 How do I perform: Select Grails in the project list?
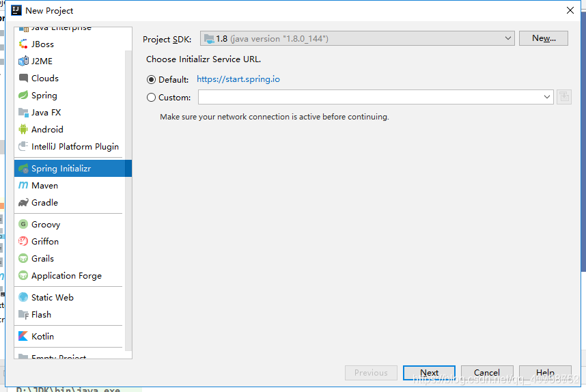(42, 259)
